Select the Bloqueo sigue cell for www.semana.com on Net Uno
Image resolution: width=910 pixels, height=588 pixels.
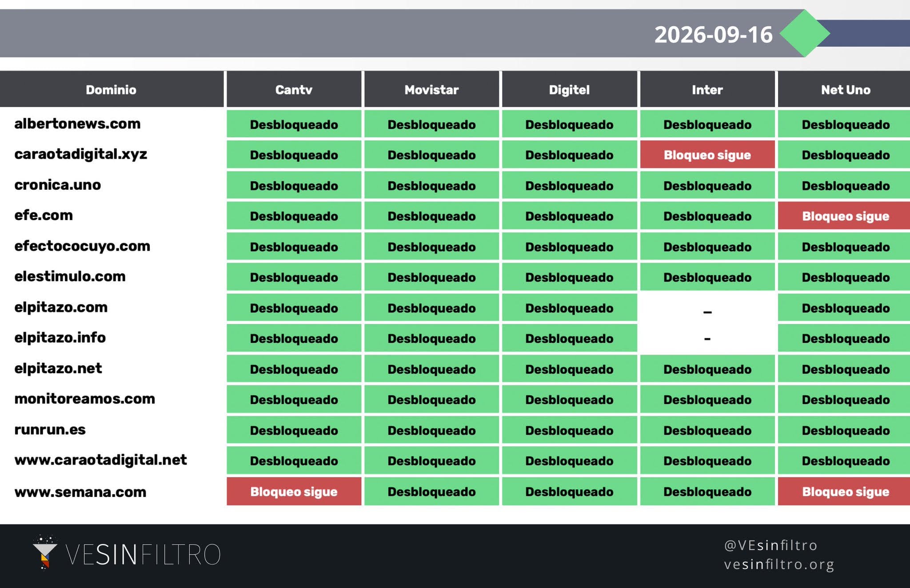(x=844, y=492)
